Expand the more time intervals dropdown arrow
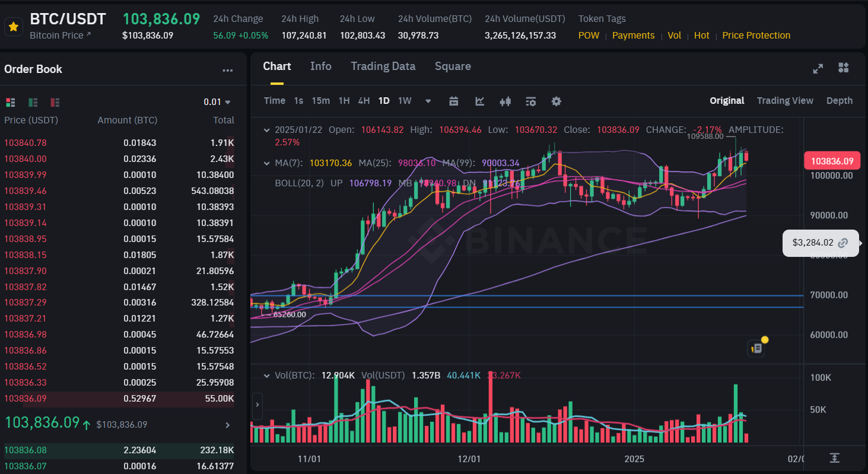Viewport: 868px width, 474px height. tap(428, 101)
